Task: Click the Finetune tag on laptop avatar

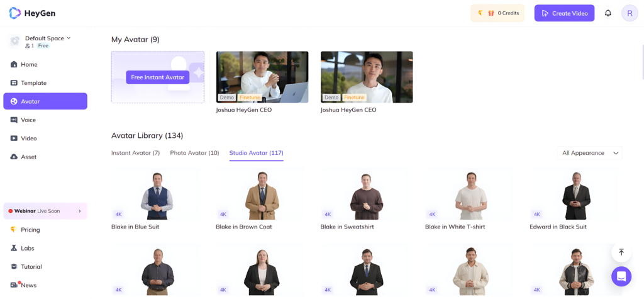Action: tap(248, 98)
